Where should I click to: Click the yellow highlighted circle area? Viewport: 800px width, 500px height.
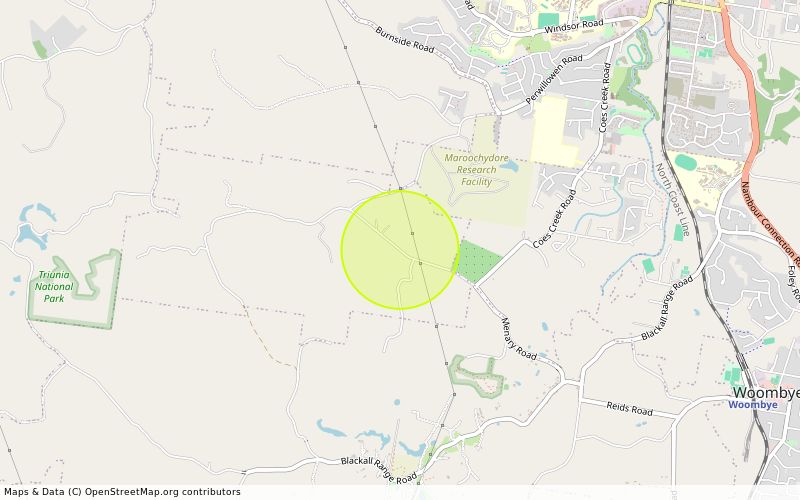[x=400, y=250]
